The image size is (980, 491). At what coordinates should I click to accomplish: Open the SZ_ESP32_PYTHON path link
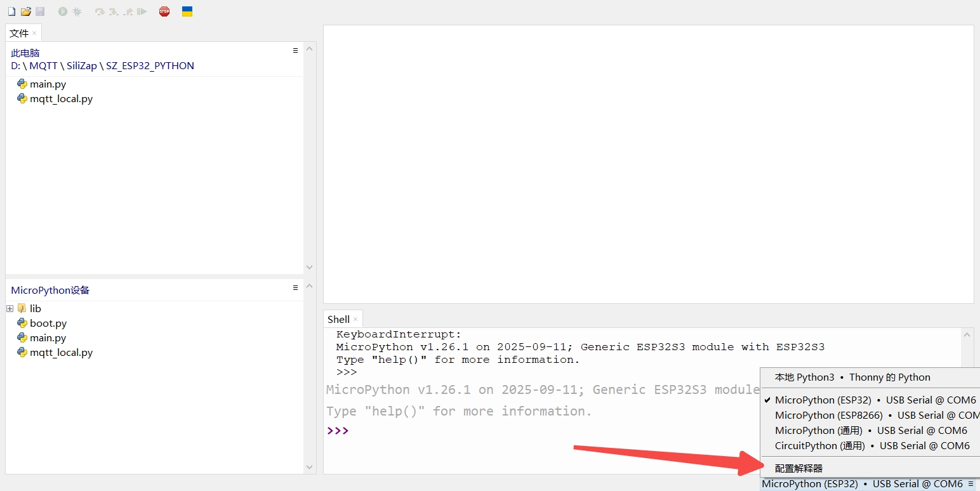tap(150, 65)
